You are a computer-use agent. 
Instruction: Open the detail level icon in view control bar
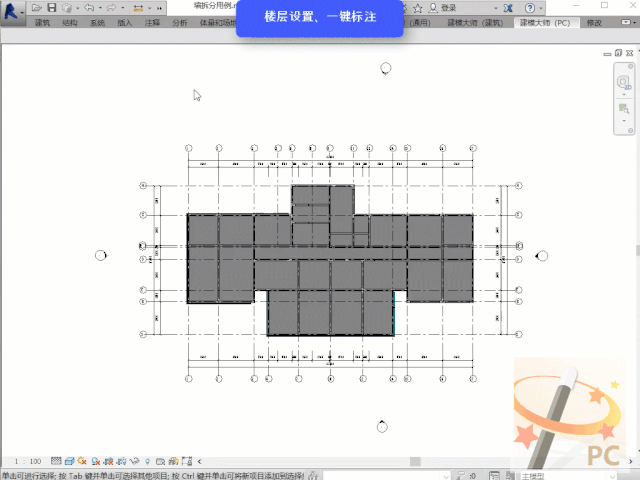[56, 461]
